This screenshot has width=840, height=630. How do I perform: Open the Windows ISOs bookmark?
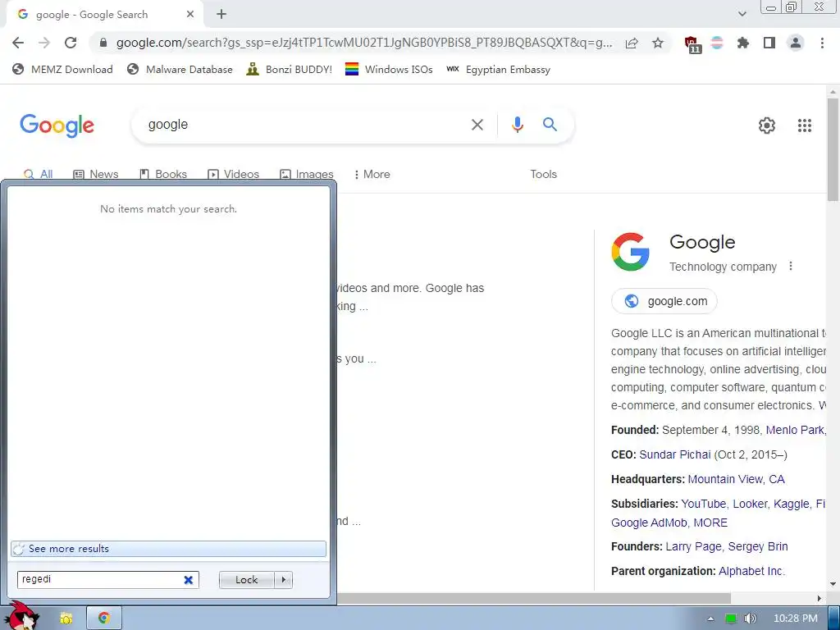pos(389,69)
